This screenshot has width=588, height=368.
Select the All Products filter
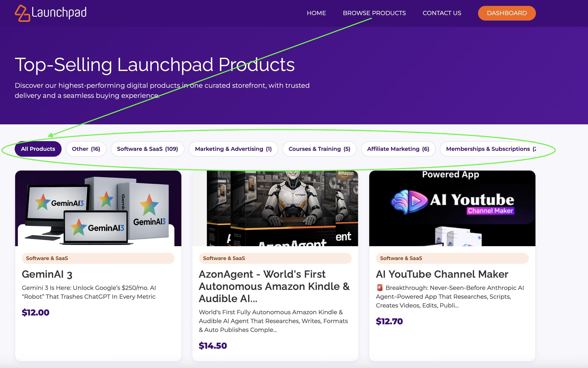click(38, 149)
